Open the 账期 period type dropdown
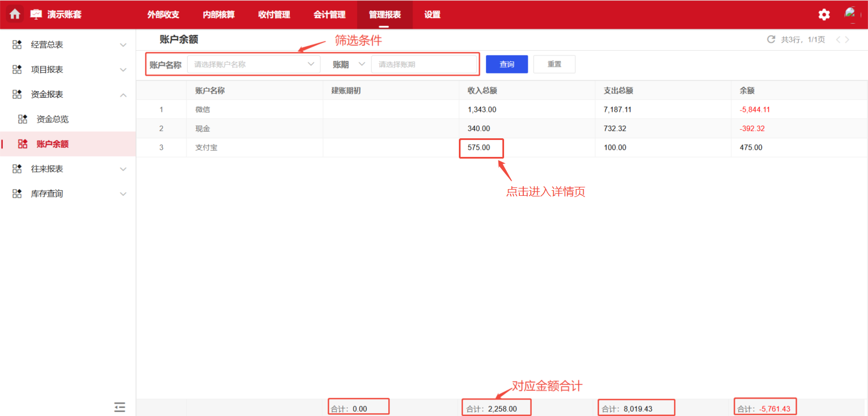 coord(362,64)
